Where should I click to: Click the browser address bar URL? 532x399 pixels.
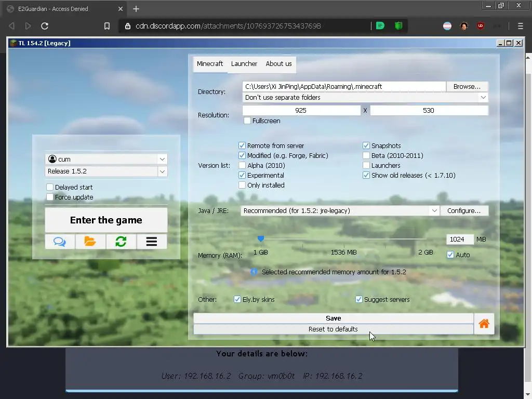point(228,26)
